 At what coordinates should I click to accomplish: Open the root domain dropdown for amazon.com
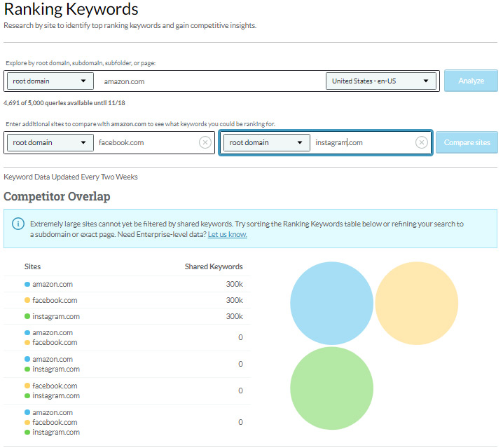50,81
